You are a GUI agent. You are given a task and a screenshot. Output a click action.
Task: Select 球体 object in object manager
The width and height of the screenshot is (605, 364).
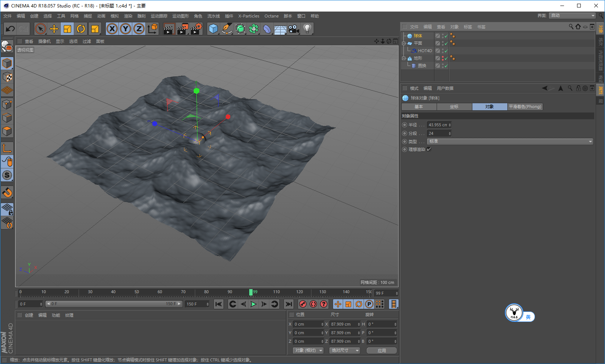click(418, 36)
